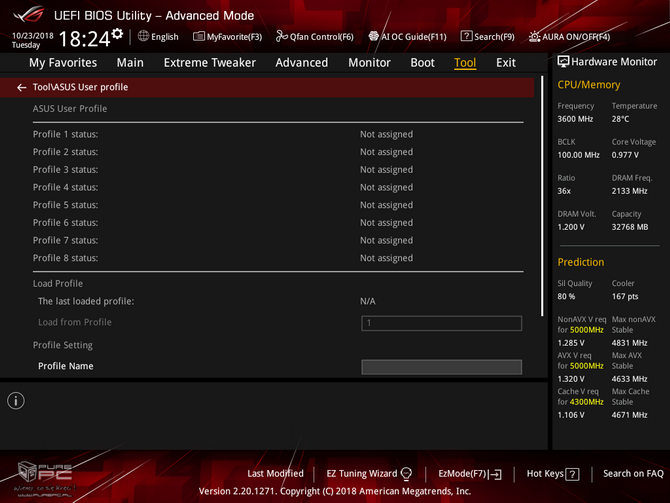The width and height of the screenshot is (670, 503).
Task: Click the 80 % Sil Quality value
Action: [566, 297]
